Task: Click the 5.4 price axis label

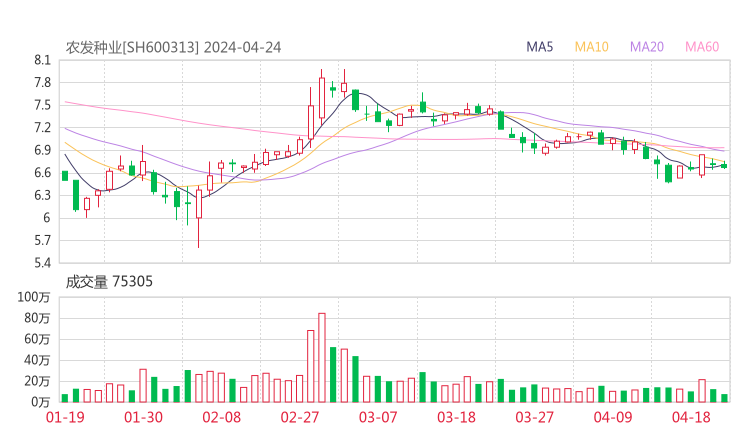Action: 42,263
